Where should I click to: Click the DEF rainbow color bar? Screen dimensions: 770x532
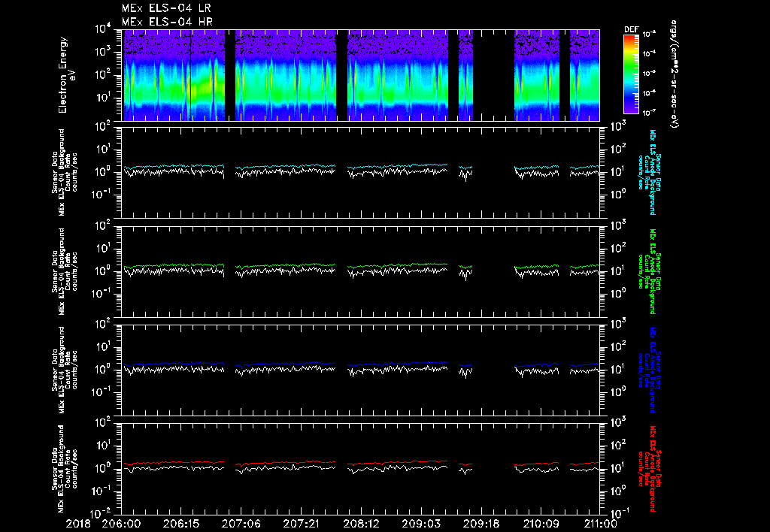pos(631,74)
